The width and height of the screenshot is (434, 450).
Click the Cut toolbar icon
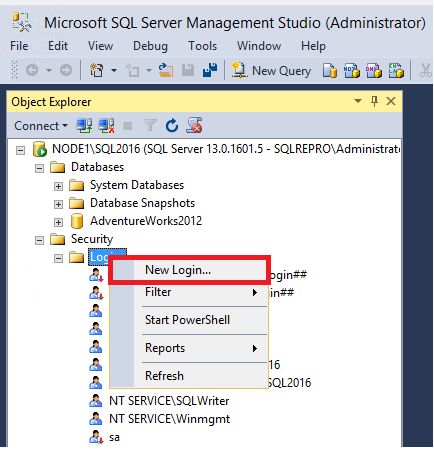426,70
